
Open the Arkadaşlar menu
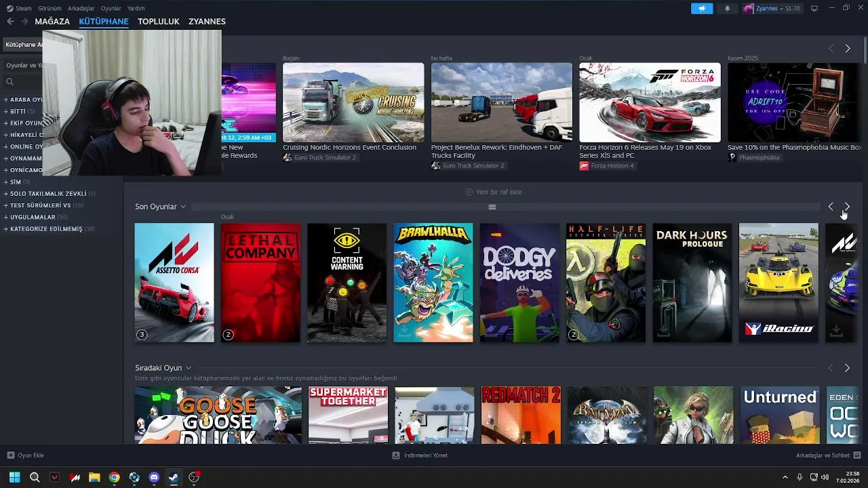[81, 8]
